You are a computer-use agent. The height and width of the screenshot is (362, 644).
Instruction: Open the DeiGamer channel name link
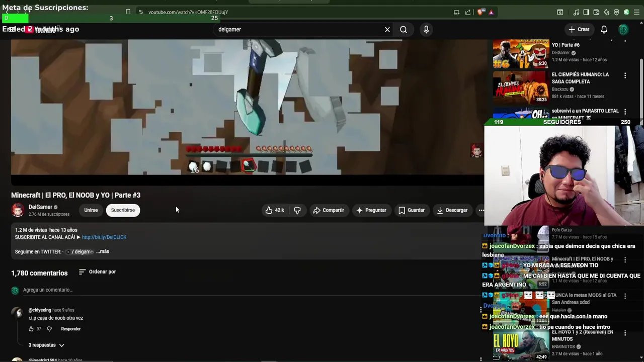coord(40,207)
